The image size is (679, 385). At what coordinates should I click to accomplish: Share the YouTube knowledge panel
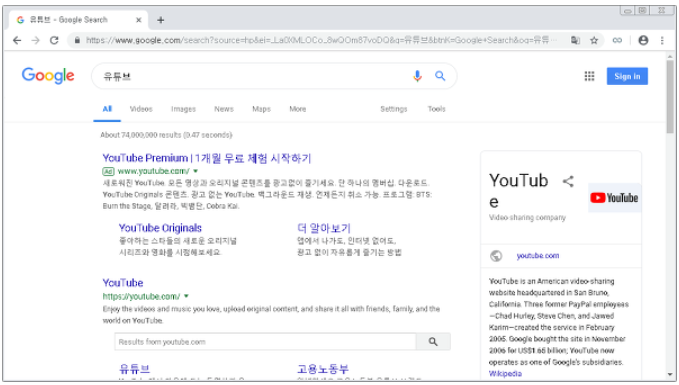click(568, 181)
